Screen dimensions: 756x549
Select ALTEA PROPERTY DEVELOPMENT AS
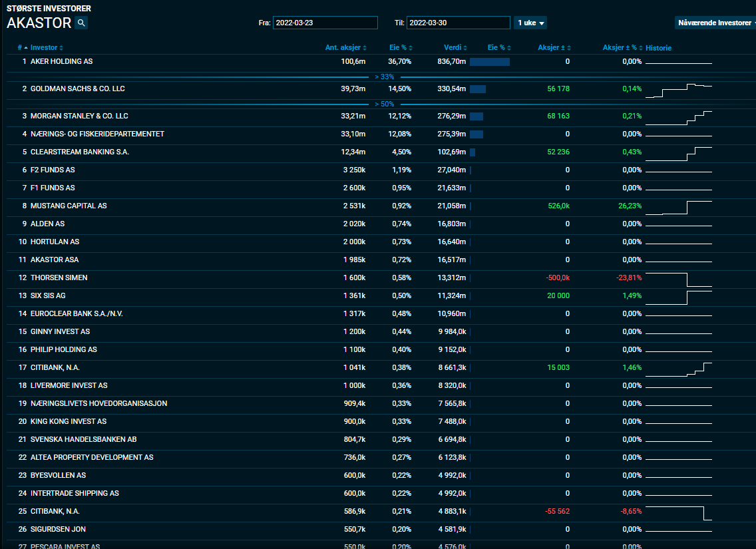(x=92, y=457)
